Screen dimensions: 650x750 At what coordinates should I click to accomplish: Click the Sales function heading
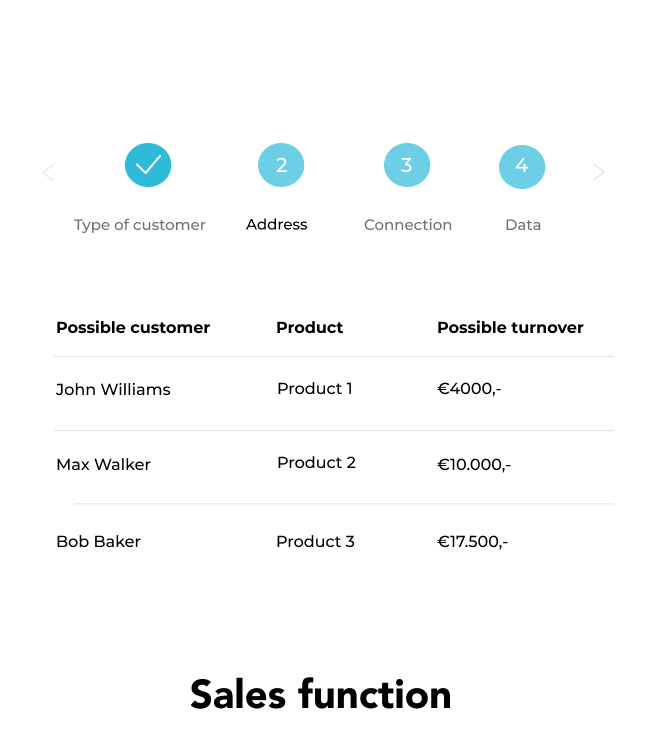pos(320,694)
